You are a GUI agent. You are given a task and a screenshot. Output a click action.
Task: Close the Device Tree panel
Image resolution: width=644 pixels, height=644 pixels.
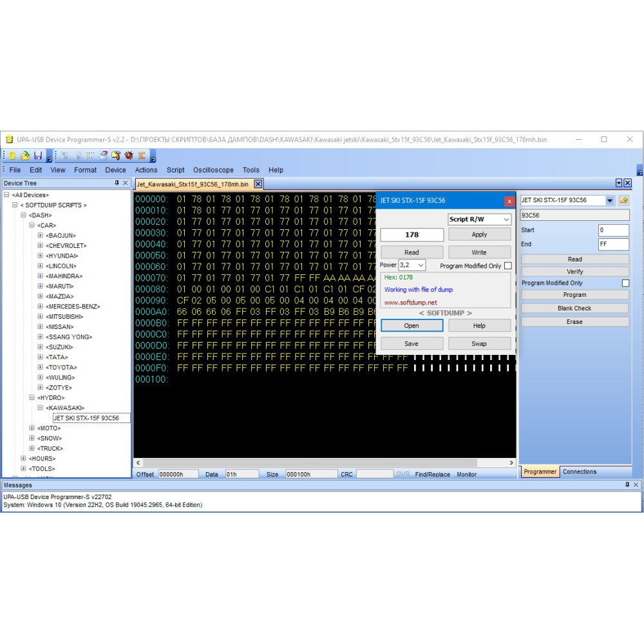[126, 183]
